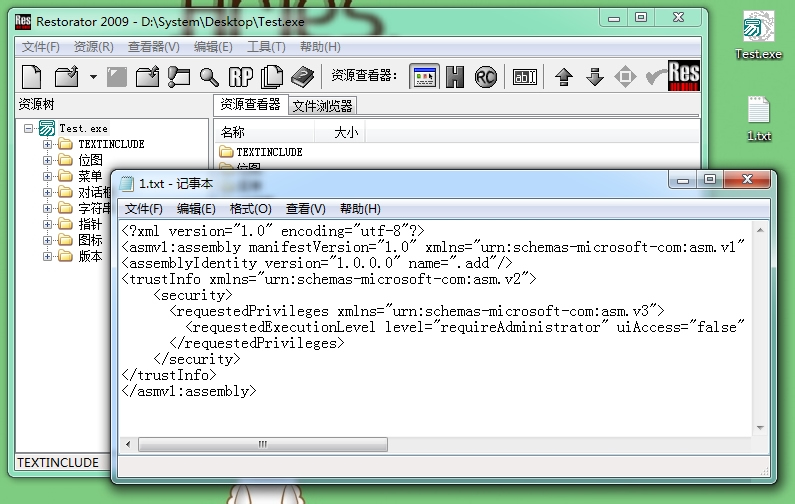Expand the 指针 tree folder

click(47, 225)
